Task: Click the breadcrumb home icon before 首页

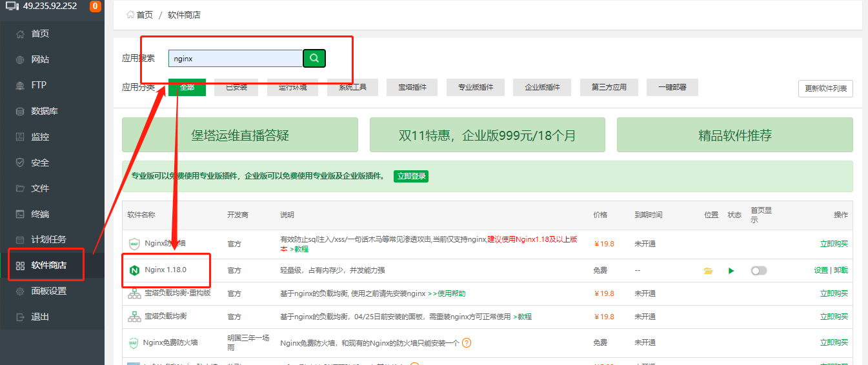Action: [130, 14]
